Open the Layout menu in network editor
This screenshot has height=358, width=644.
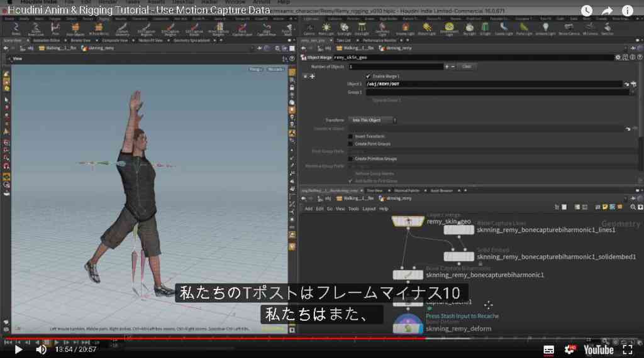click(x=369, y=209)
